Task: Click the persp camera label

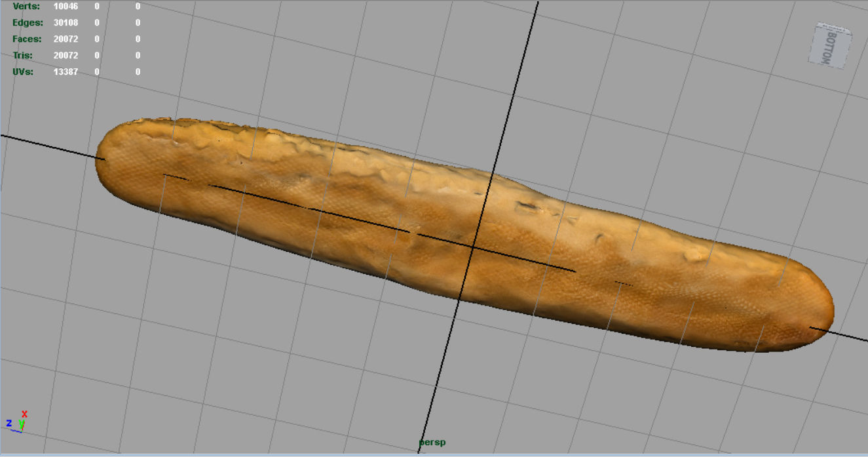Action: point(432,442)
